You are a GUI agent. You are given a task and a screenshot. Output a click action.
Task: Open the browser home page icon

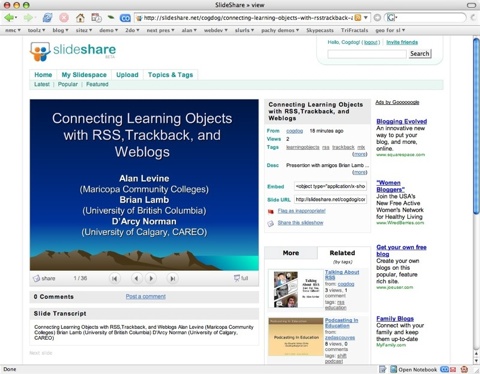[x=80, y=17]
